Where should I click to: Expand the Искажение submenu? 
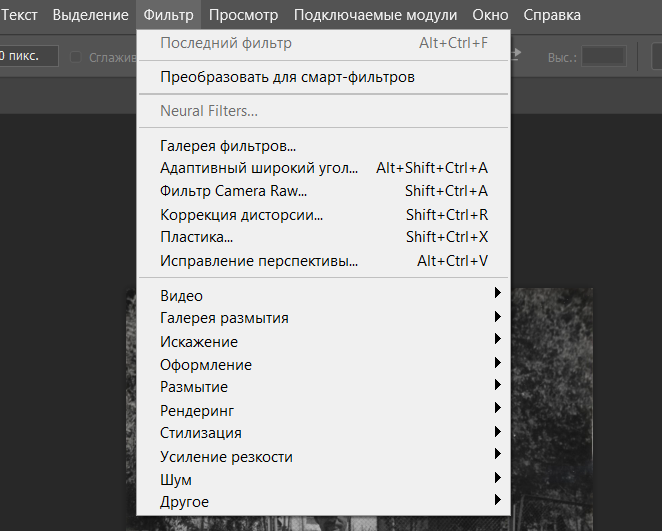tap(199, 342)
